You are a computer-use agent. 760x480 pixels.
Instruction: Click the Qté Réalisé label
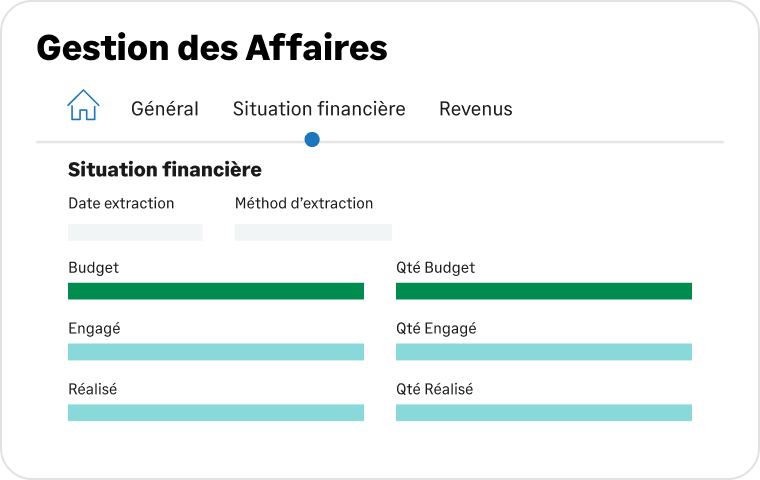[434, 389]
